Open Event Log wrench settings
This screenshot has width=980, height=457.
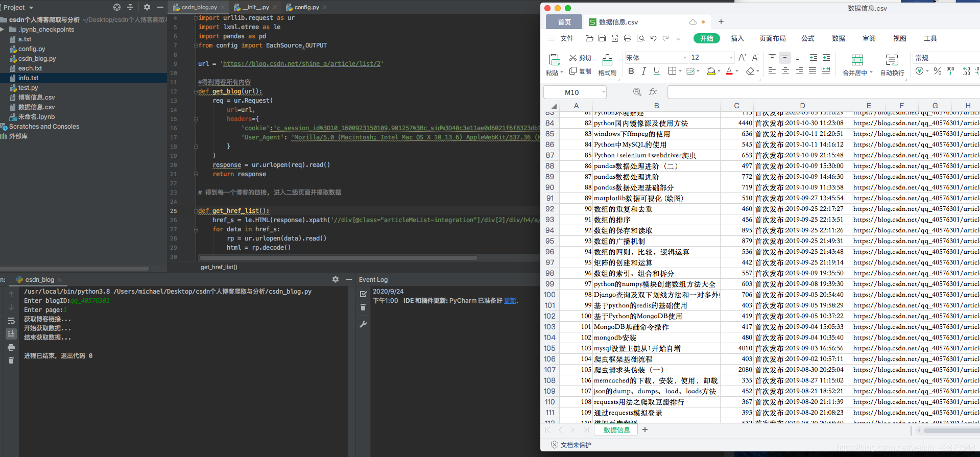[363, 324]
